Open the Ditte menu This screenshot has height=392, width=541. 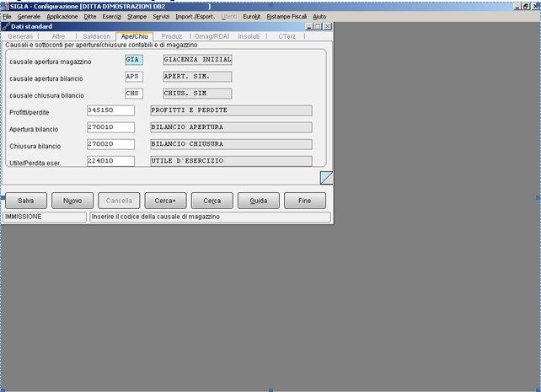pyautogui.click(x=90, y=17)
